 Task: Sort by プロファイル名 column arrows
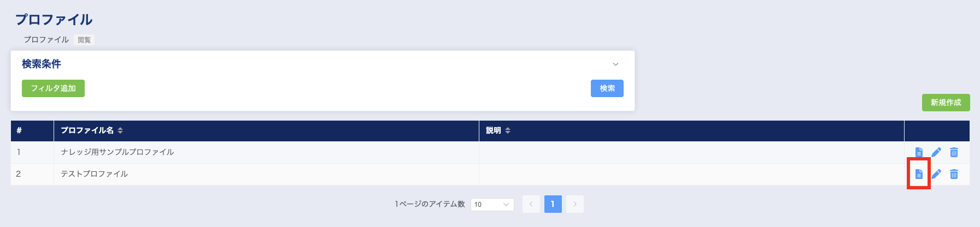[x=120, y=130]
